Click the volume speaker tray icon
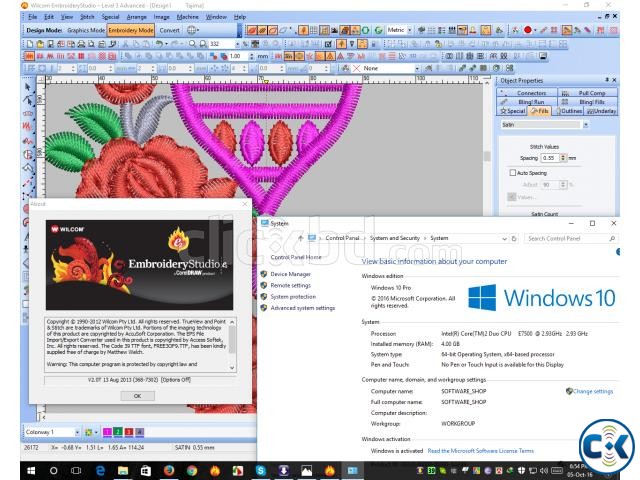The width and height of the screenshot is (640, 480). [544, 471]
